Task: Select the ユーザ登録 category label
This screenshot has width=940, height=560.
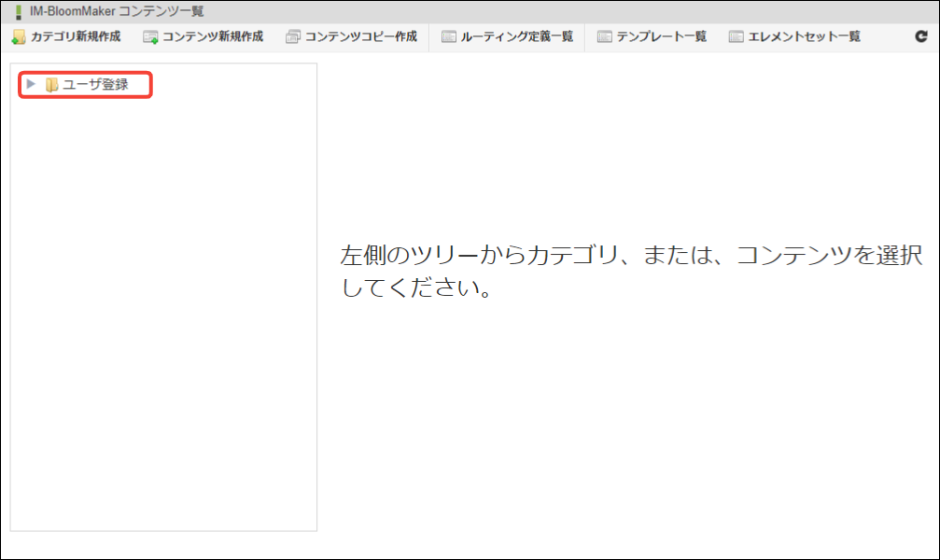Action: coord(95,85)
